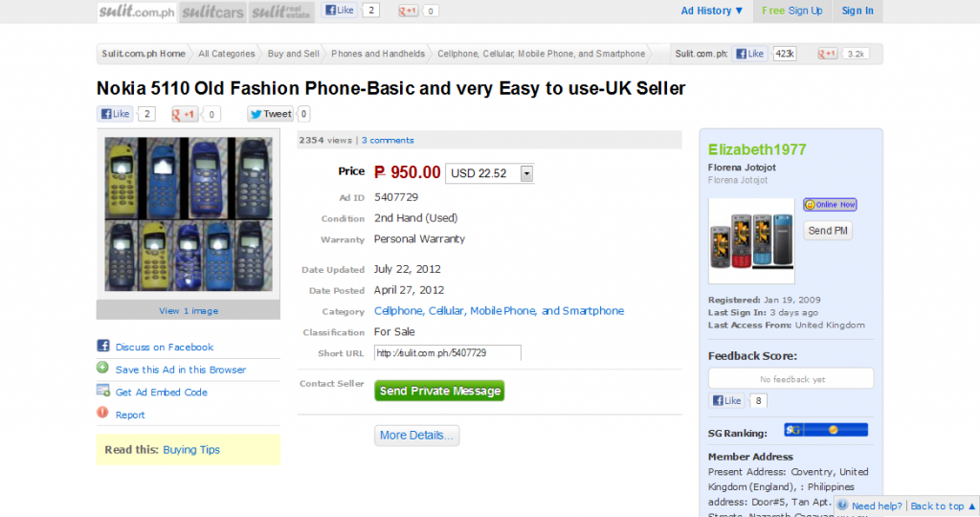Click the SG Ranking bar
980x517 pixels.
826,430
